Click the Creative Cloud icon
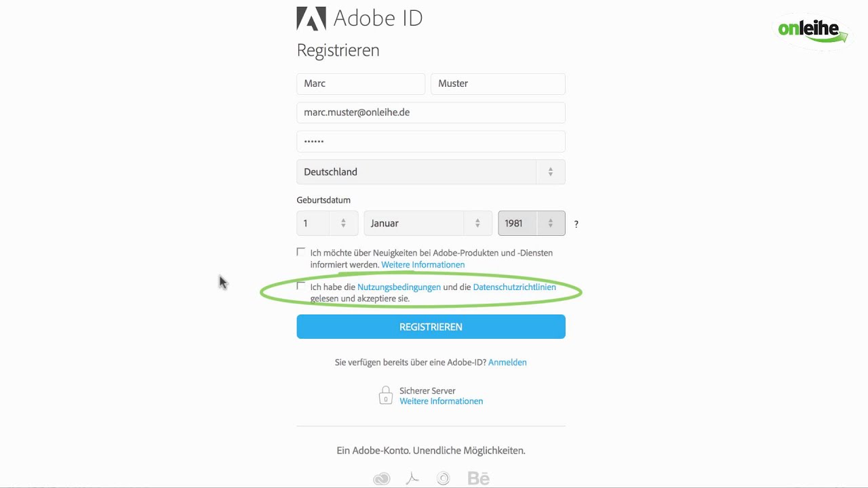 (x=382, y=479)
